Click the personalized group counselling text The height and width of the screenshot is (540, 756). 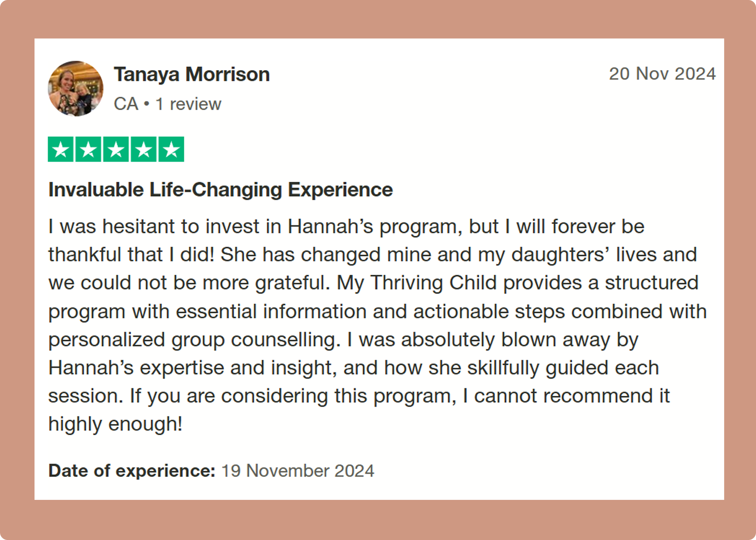[x=194, y=340]
